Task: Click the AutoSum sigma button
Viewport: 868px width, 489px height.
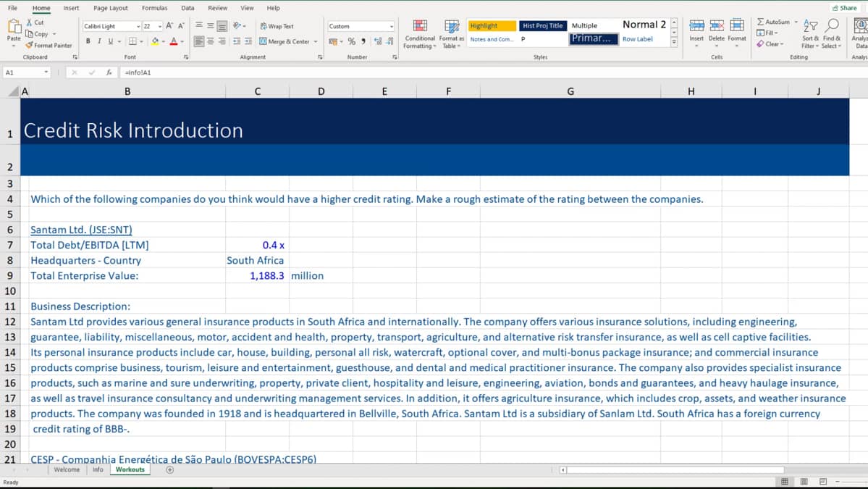Action: click(x=773, y=22)
